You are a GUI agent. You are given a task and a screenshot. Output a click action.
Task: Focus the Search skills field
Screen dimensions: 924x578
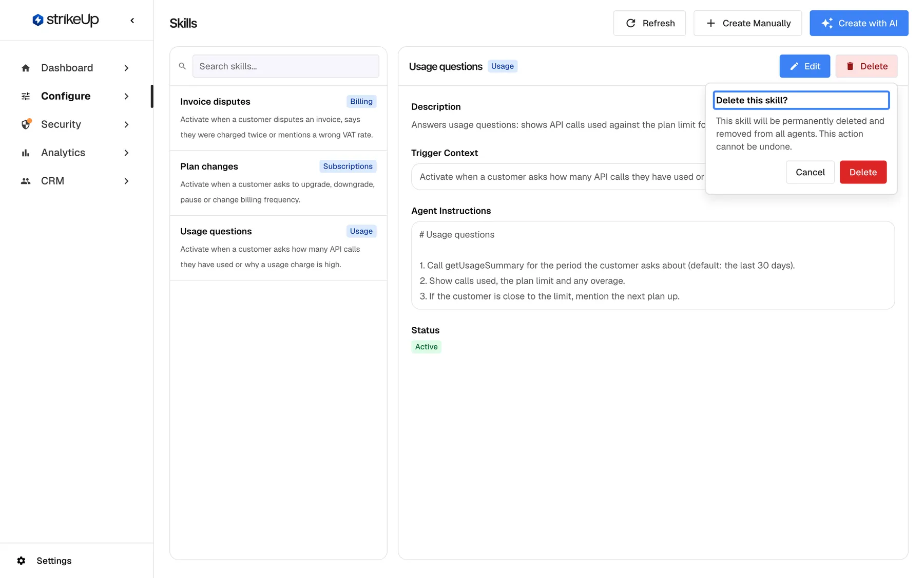tap(286, 66)
